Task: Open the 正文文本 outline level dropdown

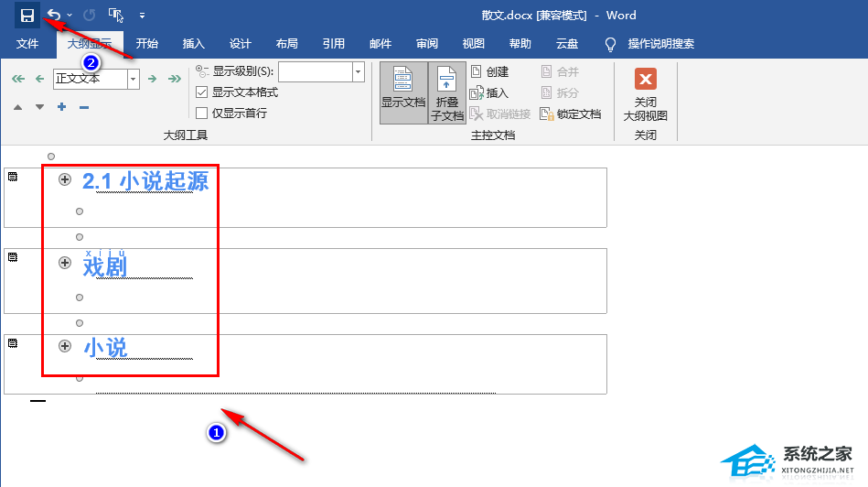Action: 133,80
